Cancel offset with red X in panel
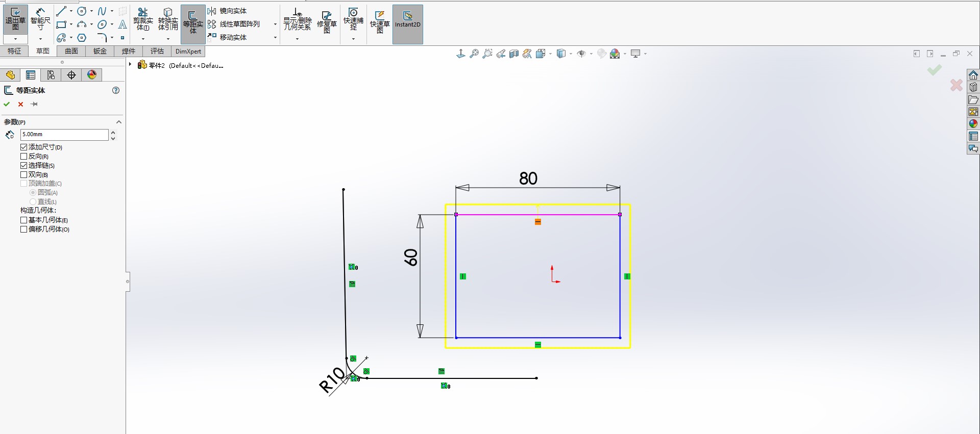The width and height of the screenshot is (980, 434). tap(20, 104)
